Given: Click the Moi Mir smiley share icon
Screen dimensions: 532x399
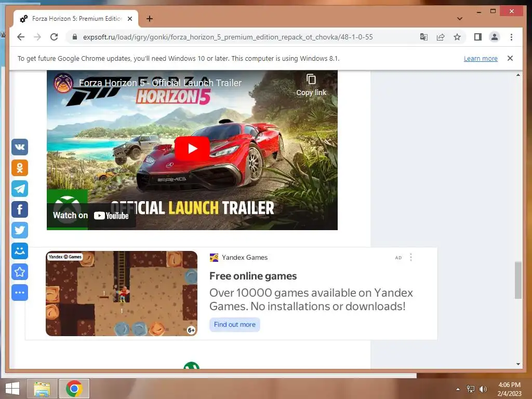Looking at the screenshot, I should [x=20, y=251].
